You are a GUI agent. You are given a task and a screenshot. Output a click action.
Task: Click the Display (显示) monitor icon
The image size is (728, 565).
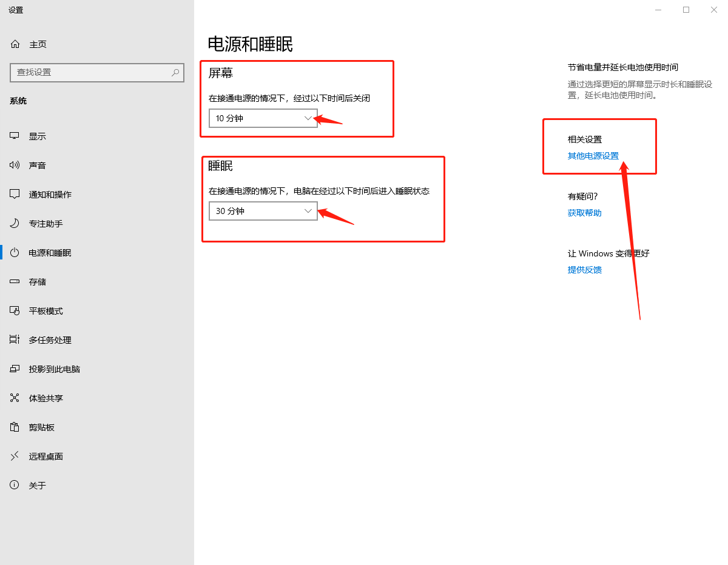(15, 136)
